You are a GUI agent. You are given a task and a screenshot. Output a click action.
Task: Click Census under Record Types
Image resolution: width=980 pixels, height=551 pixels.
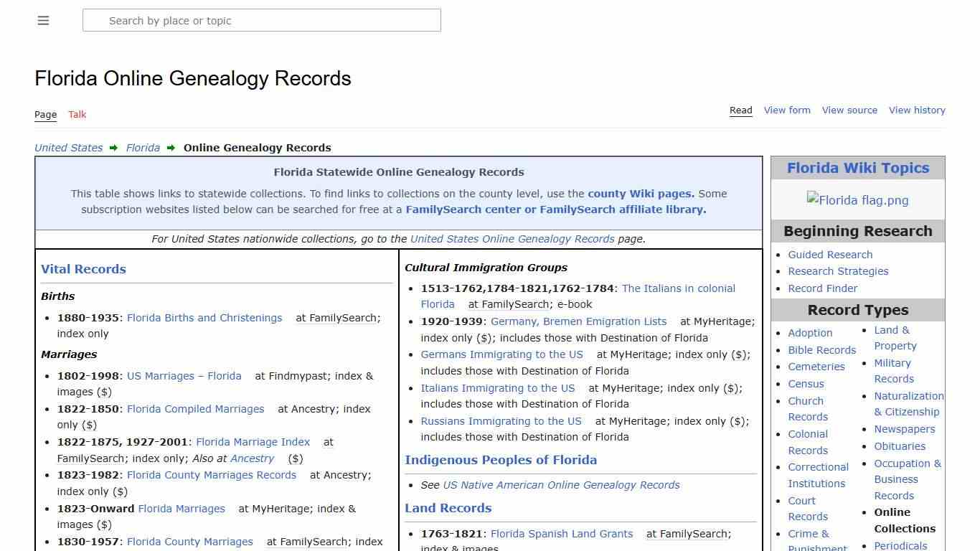pyautogui.click(x=806, y=384)
